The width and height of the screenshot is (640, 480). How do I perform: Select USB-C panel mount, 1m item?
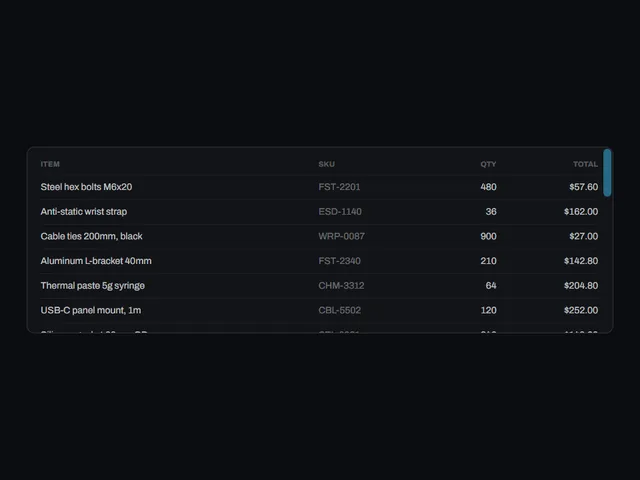click(x=91, y=310)
